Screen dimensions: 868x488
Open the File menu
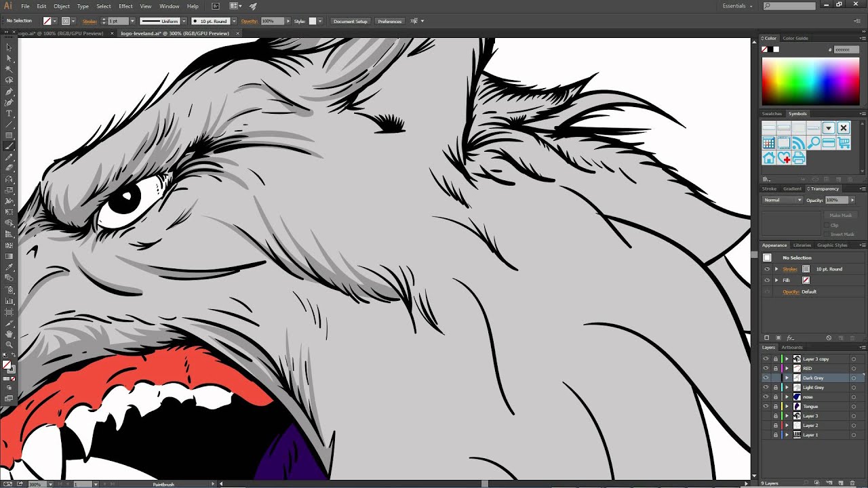pos(25,6)
